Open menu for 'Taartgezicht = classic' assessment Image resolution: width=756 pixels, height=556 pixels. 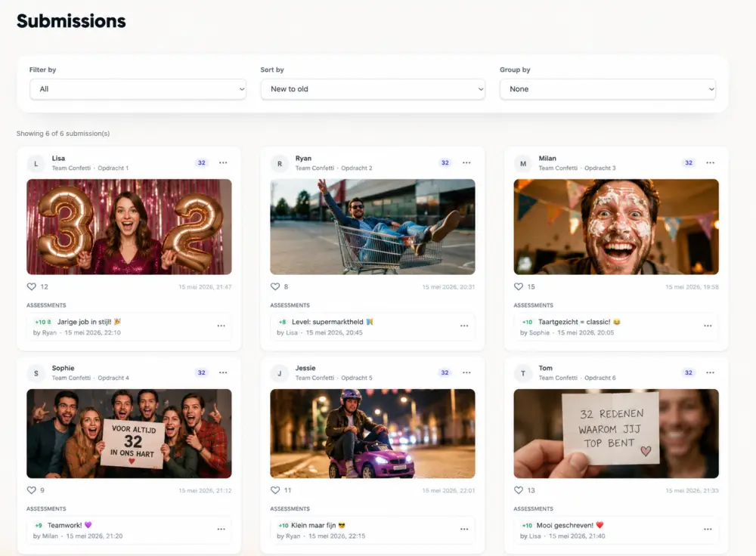708,326
